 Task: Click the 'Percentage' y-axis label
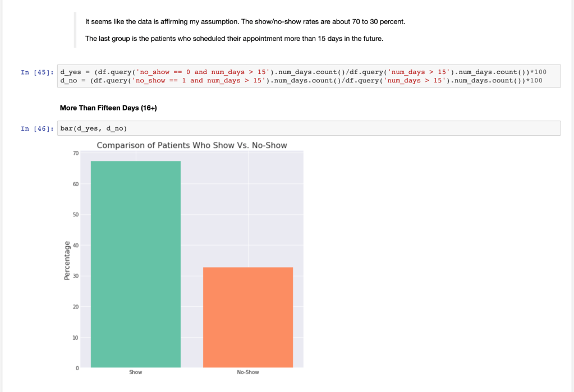[x=67, y=260]
